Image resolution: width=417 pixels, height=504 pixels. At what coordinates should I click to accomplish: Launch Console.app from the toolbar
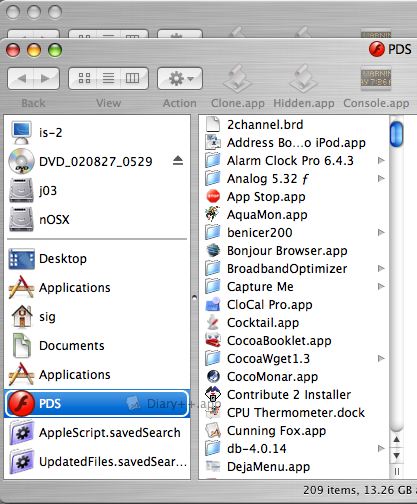tap(376, 87)
